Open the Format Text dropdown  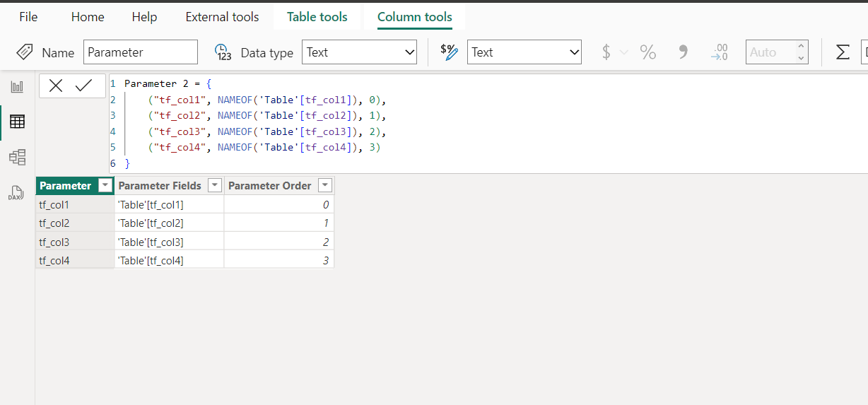[x=524, y=52]
